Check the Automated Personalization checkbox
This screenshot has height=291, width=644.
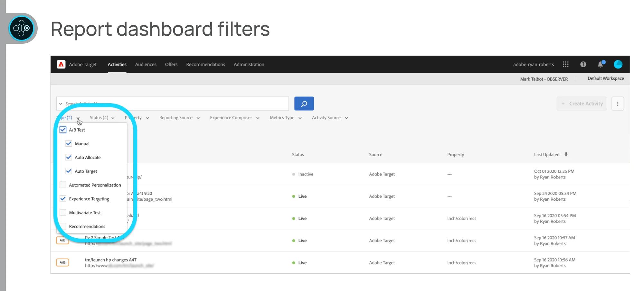(x=63, y=185)
